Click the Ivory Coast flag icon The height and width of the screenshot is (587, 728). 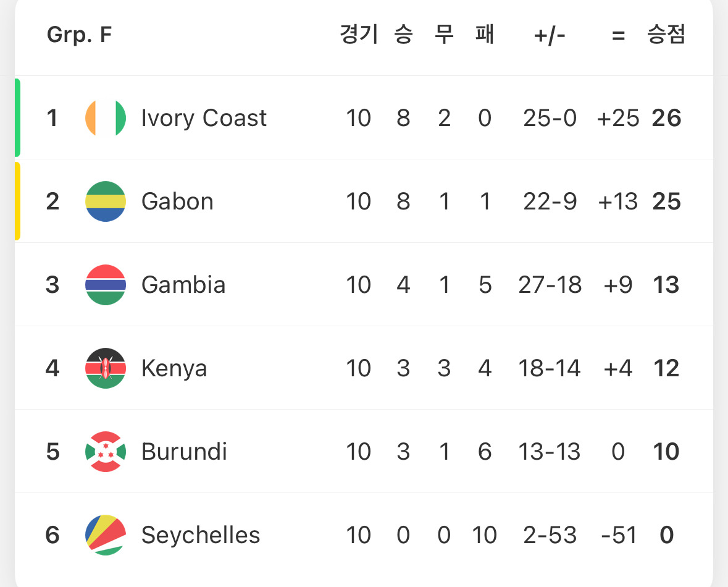[x=106, y=117]
